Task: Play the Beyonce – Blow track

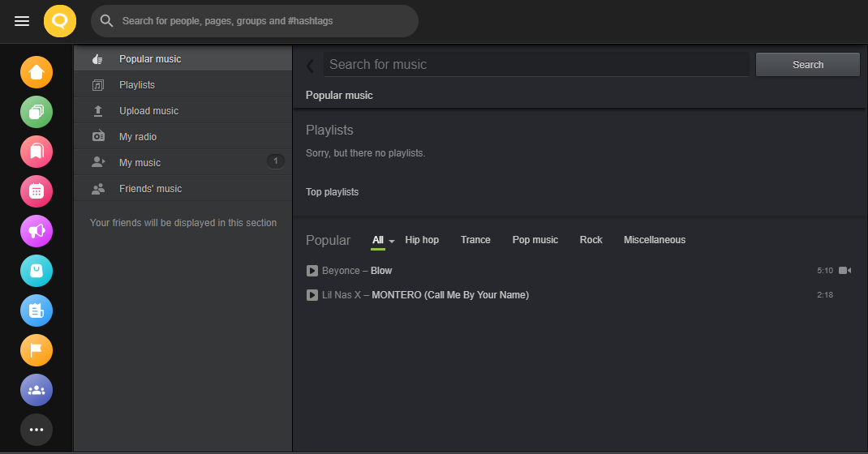Action: pos(312,271)
